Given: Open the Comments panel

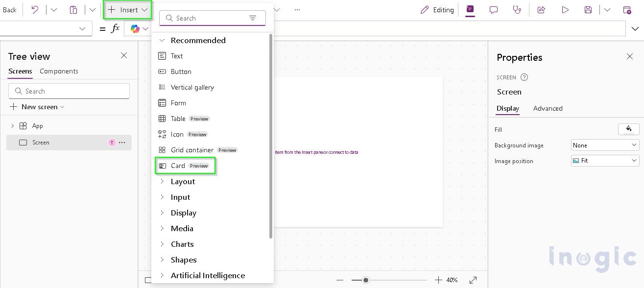Looking at the screenshot, I should [x=493, y=9].
